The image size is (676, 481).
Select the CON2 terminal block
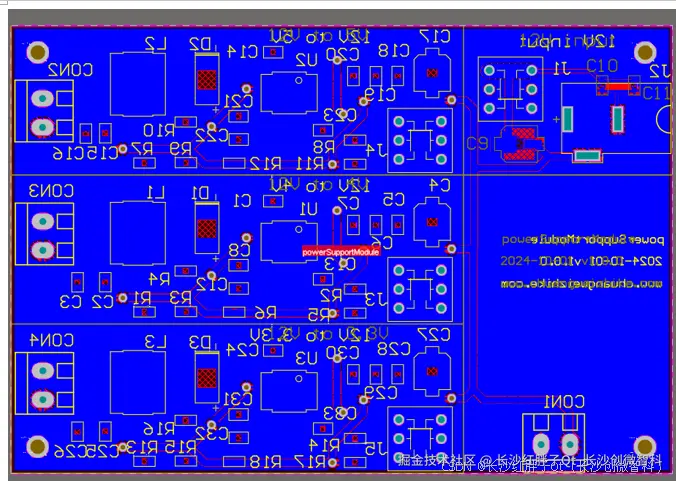tap(44, 111)
